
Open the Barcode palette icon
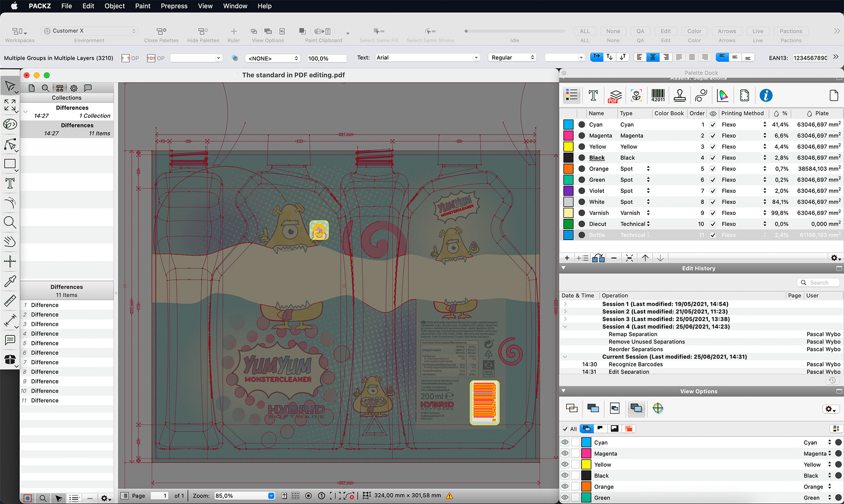coord(658,95)
